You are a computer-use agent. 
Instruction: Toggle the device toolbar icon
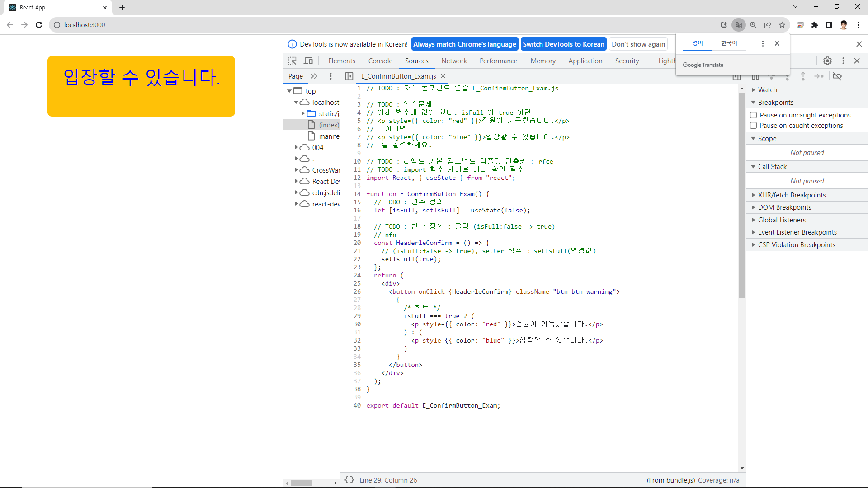pos(308,61)
